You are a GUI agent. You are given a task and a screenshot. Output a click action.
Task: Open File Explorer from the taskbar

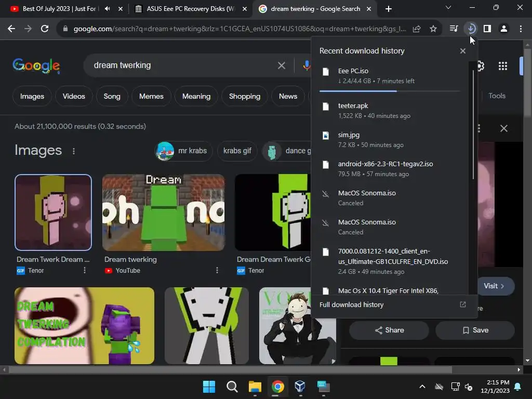coord(255,387)
